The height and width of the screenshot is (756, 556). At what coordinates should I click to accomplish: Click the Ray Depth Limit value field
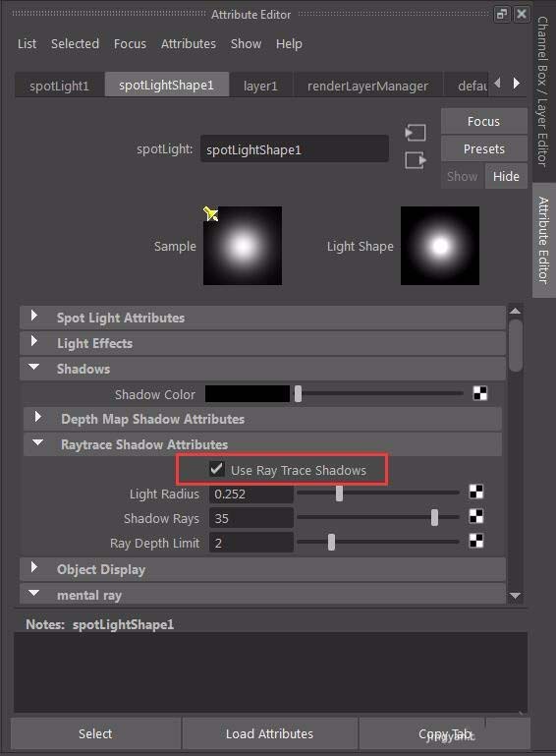(x=251, y=543)
